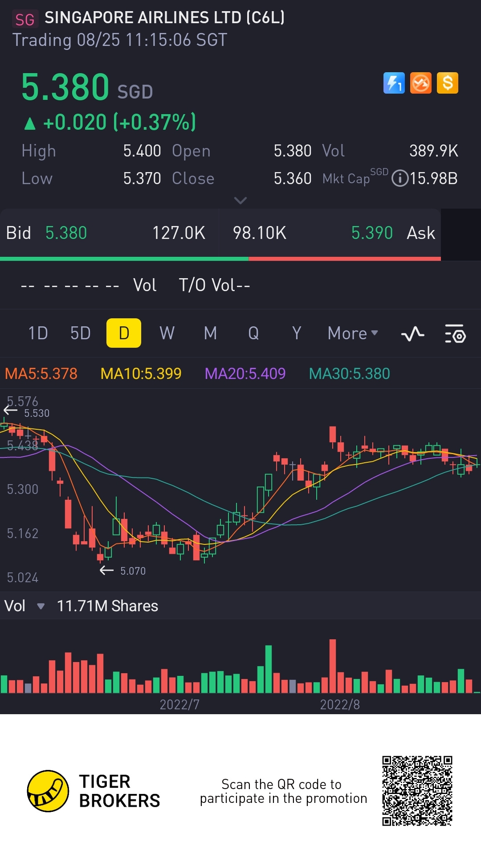Tap the trading time 08/25 11:15:06 SGT

pos(152,40)
